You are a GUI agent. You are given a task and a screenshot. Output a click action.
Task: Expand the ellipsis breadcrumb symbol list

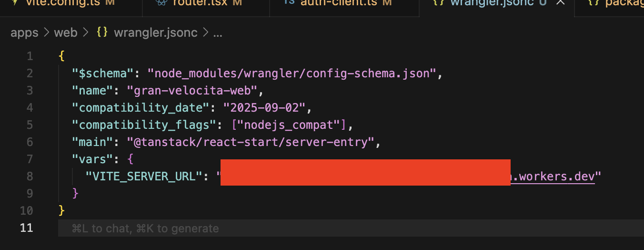click(x=218, y=33)
